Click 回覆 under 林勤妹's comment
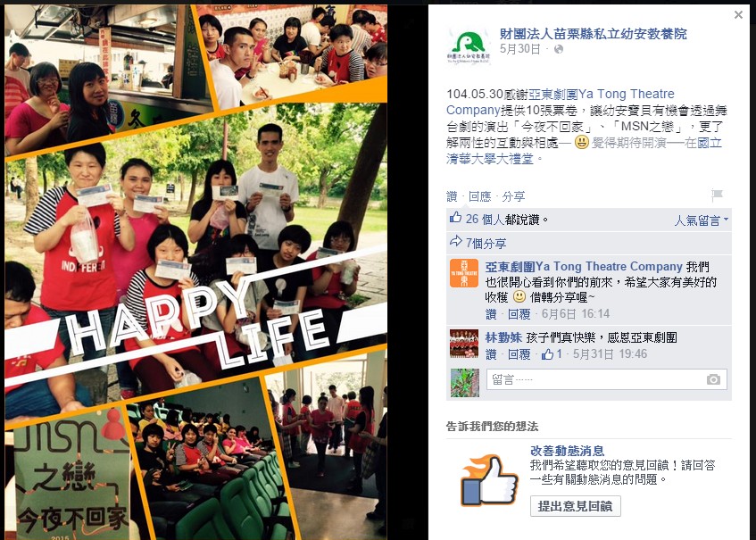Screen dimensions: 756x540 pyautogui.click(x=519, y=354)
